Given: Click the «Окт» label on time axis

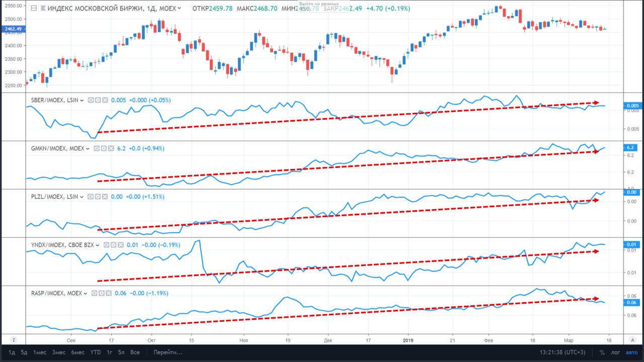Looking at the screenshot, I should coord(151,340).
